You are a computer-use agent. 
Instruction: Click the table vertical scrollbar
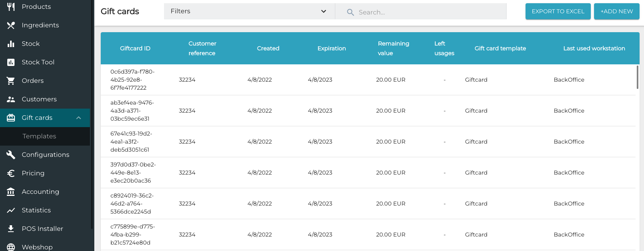(x=637, y=77)
